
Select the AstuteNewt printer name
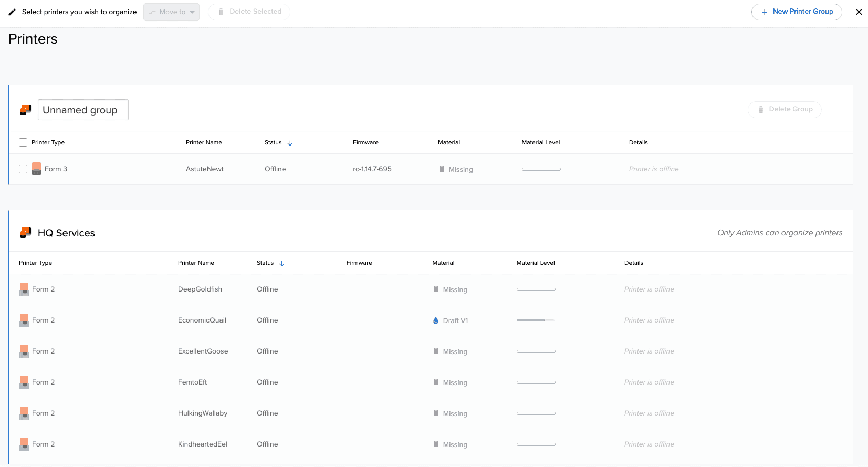click(205, 169)
